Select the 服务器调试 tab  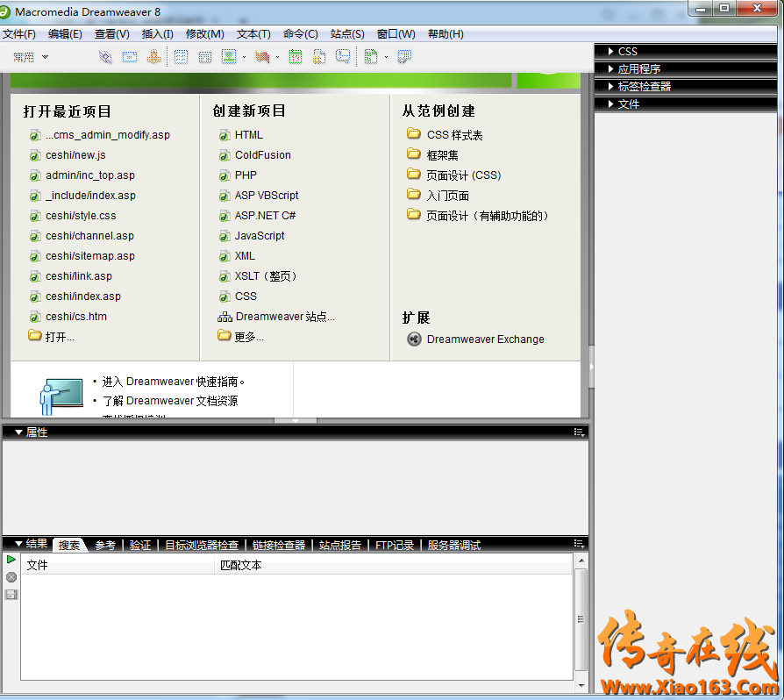[454, 546]
